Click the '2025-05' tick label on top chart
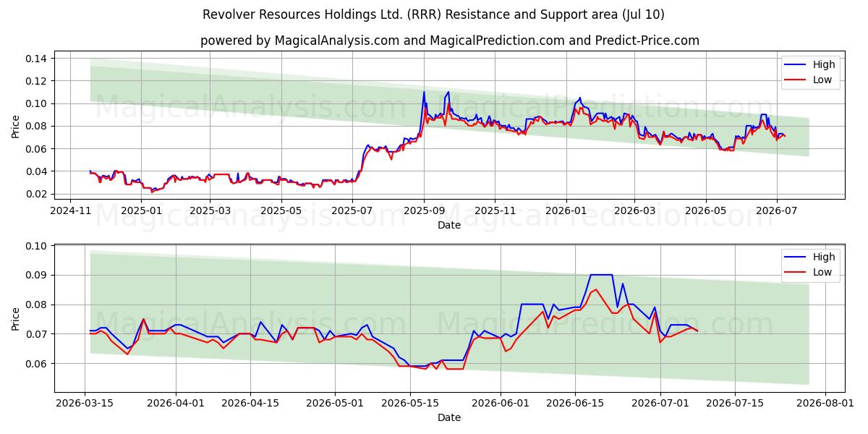 pos(281,210)
